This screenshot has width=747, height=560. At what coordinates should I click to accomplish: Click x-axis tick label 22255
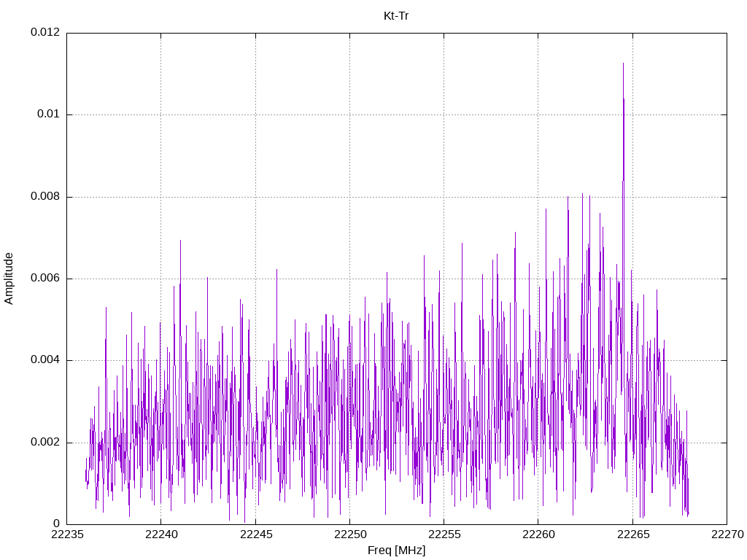(x=444, y=534)
